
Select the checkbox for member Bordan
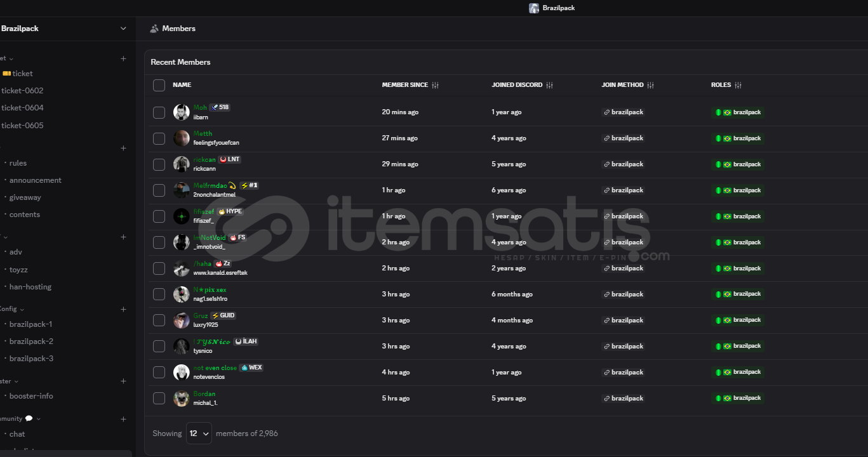pyautogui.click(x=159, y=399)
